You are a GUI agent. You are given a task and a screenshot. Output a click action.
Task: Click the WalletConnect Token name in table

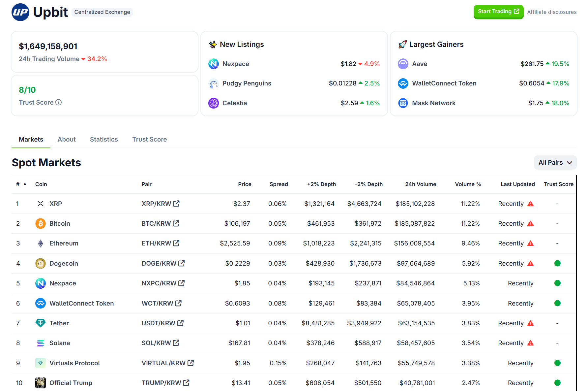tap(81, 303)
